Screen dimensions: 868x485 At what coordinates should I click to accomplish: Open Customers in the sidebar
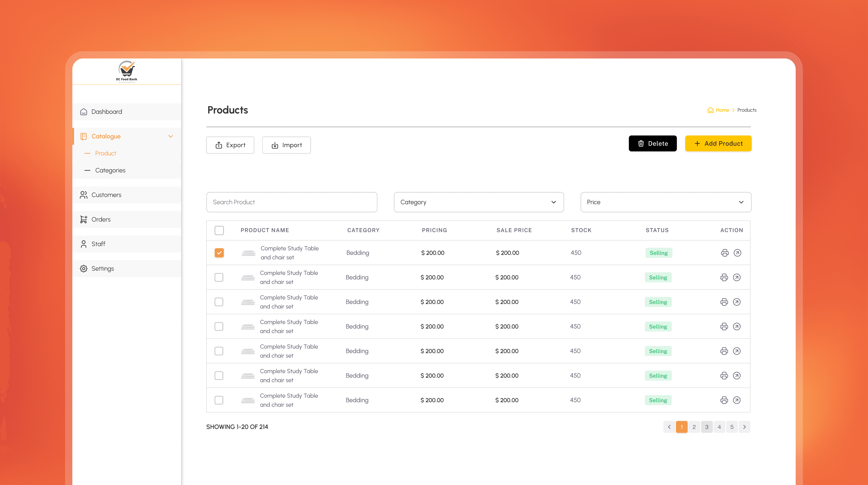tap(106, 195)
